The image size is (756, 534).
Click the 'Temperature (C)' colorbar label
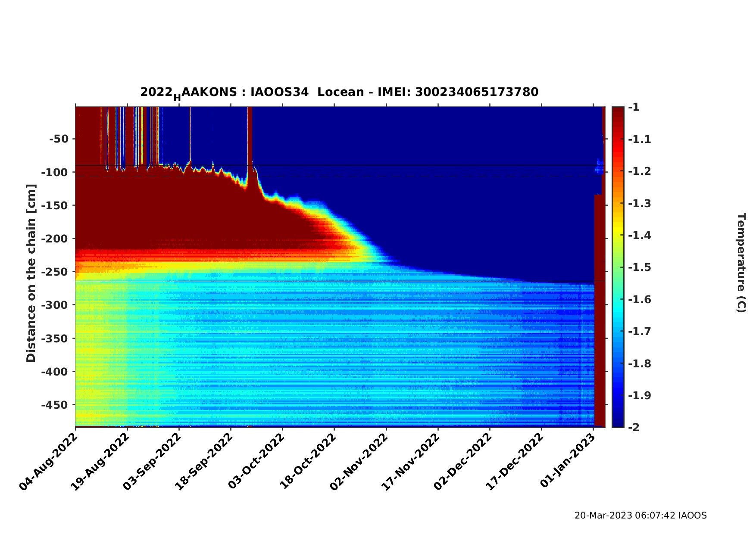(x=740, y=263)
